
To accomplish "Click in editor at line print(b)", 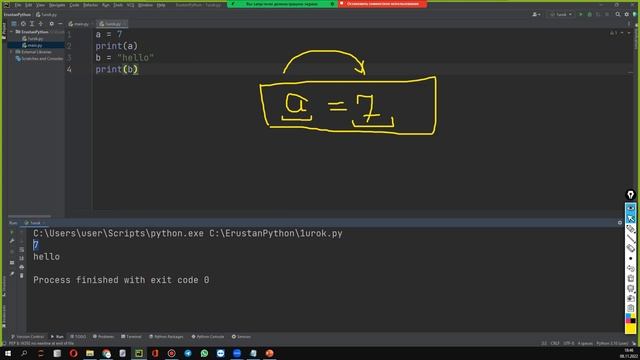I will 117,69.
